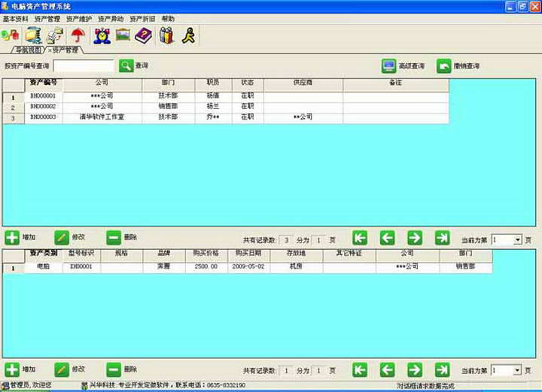Click the 2009-05-02 purchase date cell

click(248, 267)
